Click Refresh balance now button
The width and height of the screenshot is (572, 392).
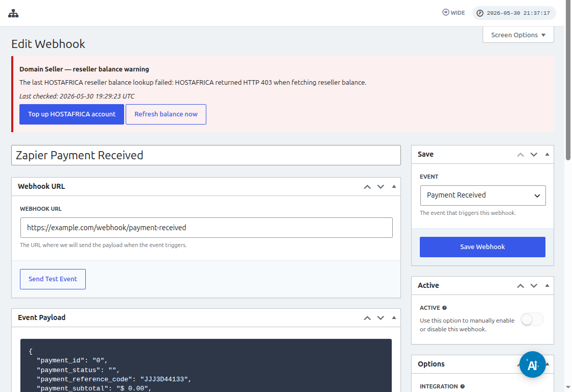[166, 114]
